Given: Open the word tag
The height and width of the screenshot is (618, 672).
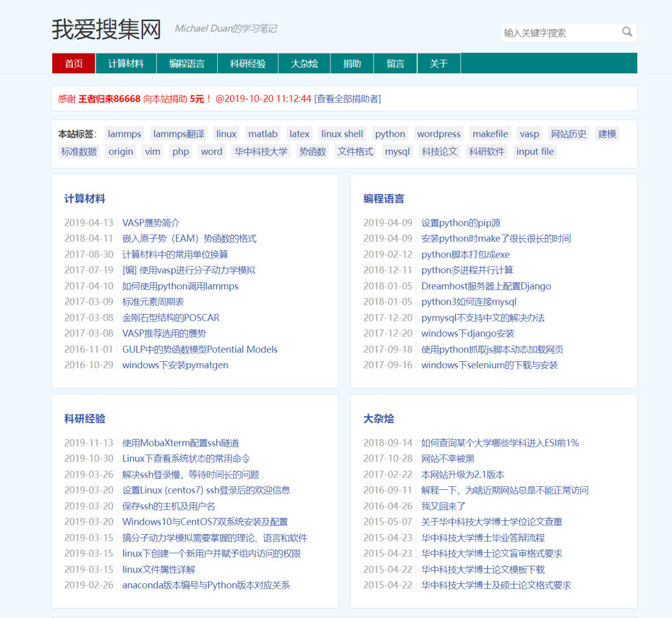Looking at the screenshot, I should (212, 152).
